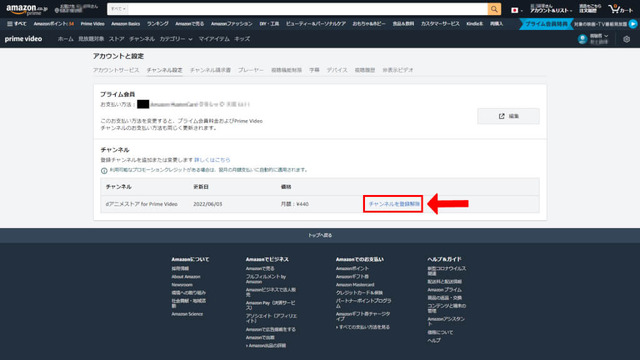Open カスタマーサービス nav item
The image size is (640, 360).
pyautogui.click(x=440, y=24)
